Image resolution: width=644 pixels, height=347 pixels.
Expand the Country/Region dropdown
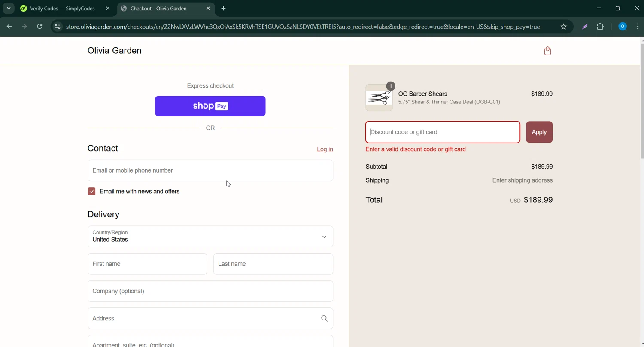point(210,237)
